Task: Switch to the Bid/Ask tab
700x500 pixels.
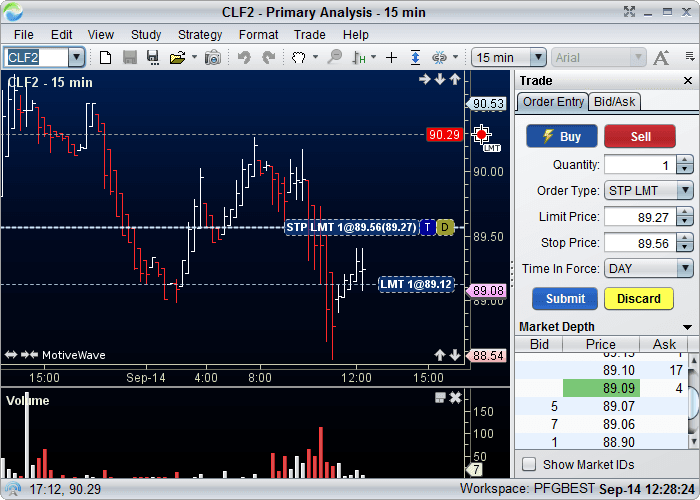Action: [x=614, y=102]
